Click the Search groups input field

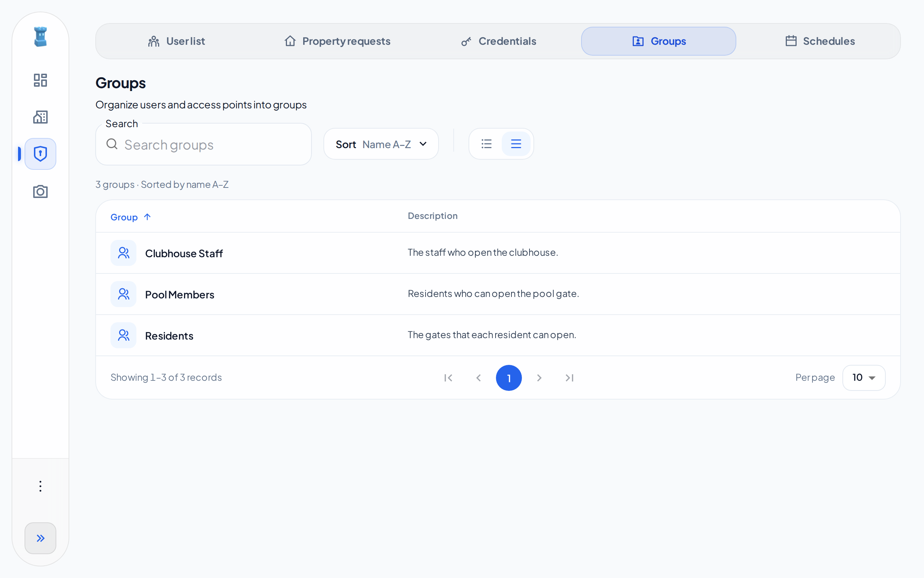[x=204, y=144]
